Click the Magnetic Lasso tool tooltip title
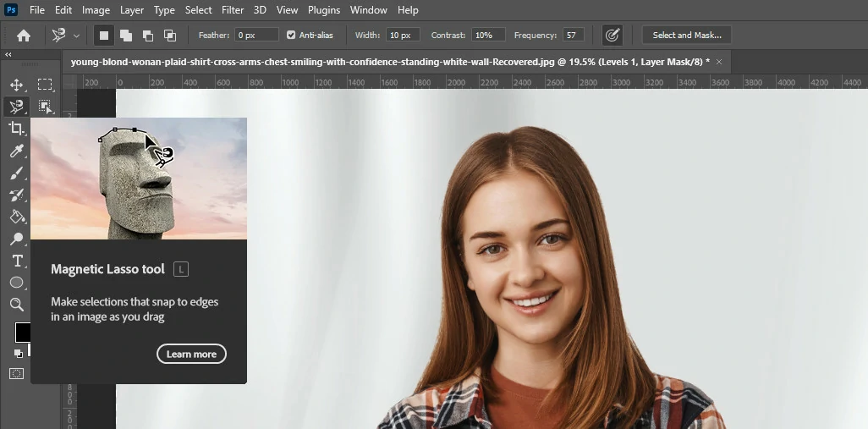The width and height of the screenshot is (868, 429). [107, 269]
